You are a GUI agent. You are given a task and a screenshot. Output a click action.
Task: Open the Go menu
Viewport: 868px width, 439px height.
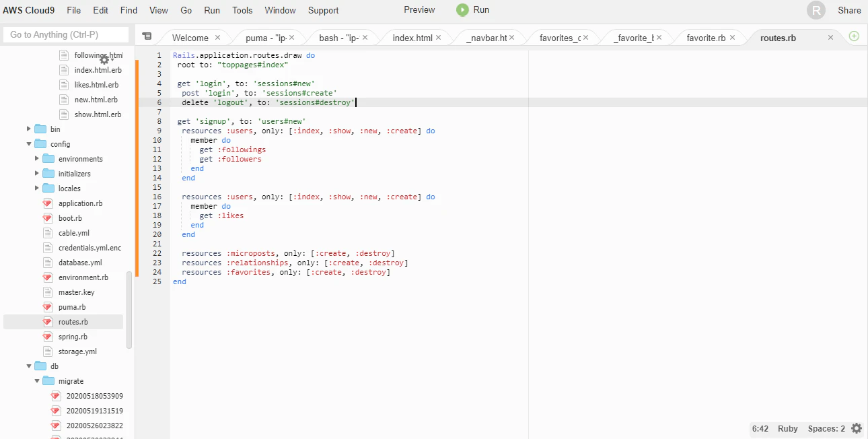[x=186, y=10]
